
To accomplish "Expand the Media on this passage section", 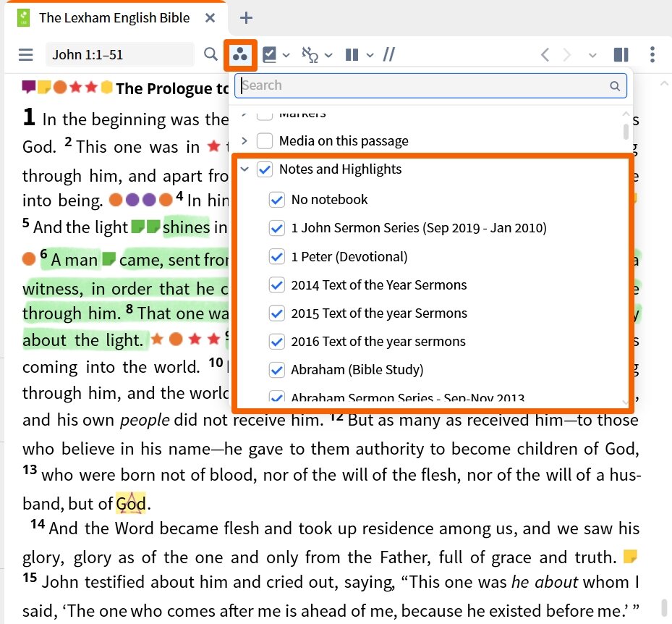I will [244, 140].
